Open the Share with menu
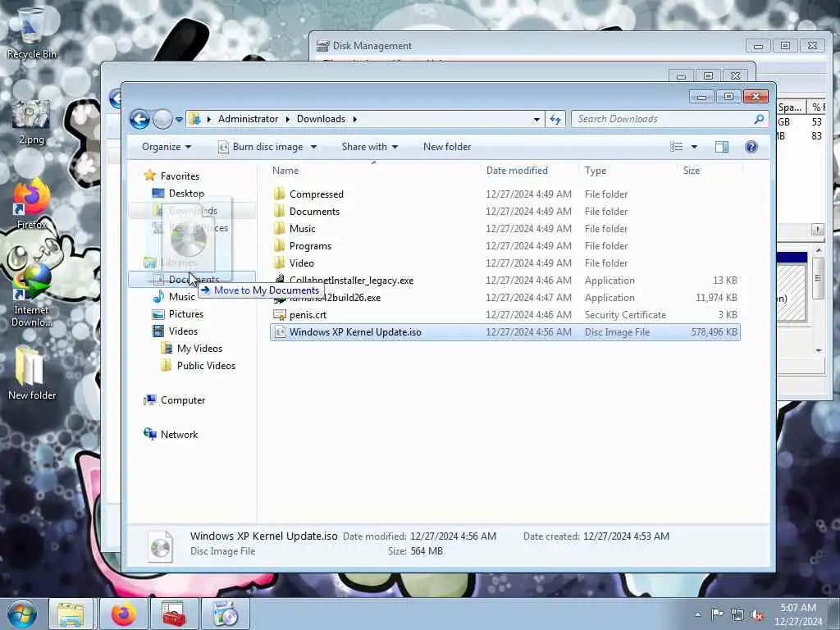Screen dimensions: 840x630 [x=370, y=147]
